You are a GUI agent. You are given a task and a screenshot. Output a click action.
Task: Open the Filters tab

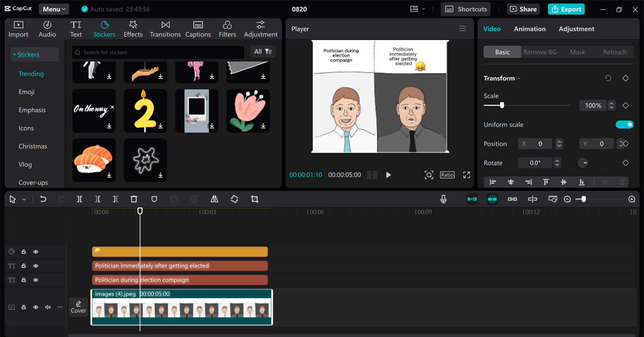pos(227,29)
